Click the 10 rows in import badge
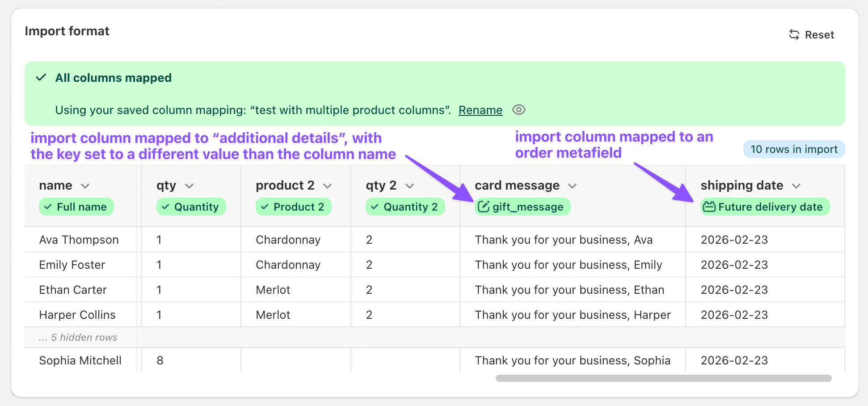Screen dimensions: 868x406 793,149
